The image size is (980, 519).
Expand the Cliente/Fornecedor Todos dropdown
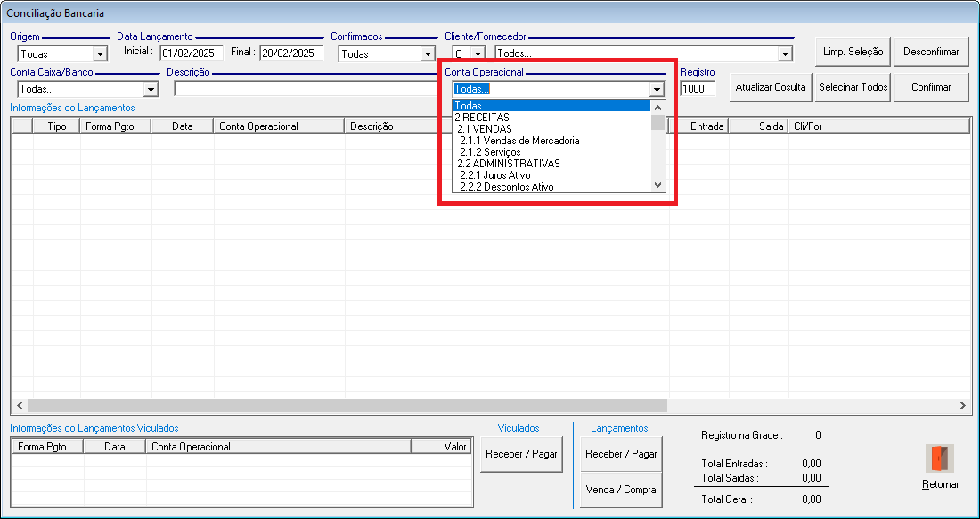pos(784,54)
